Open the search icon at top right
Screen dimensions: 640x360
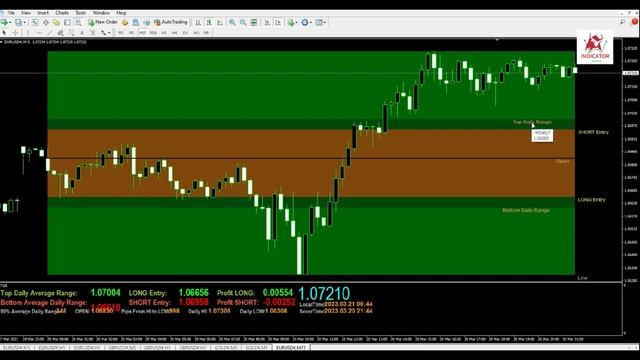[622, 22]
